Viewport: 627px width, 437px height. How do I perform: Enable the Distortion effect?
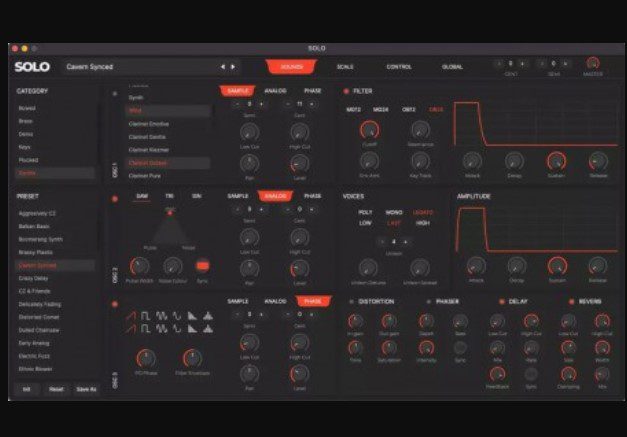point(351,301)
